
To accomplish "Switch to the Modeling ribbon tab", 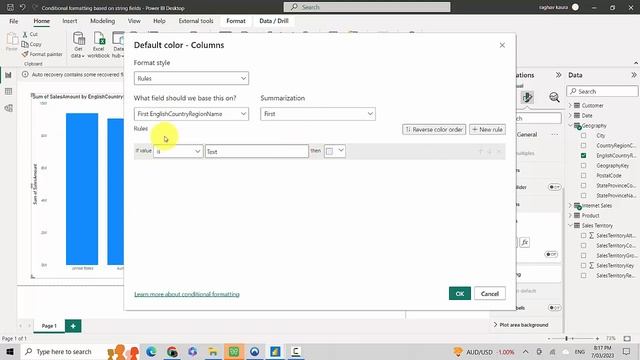I will point(102,21).
